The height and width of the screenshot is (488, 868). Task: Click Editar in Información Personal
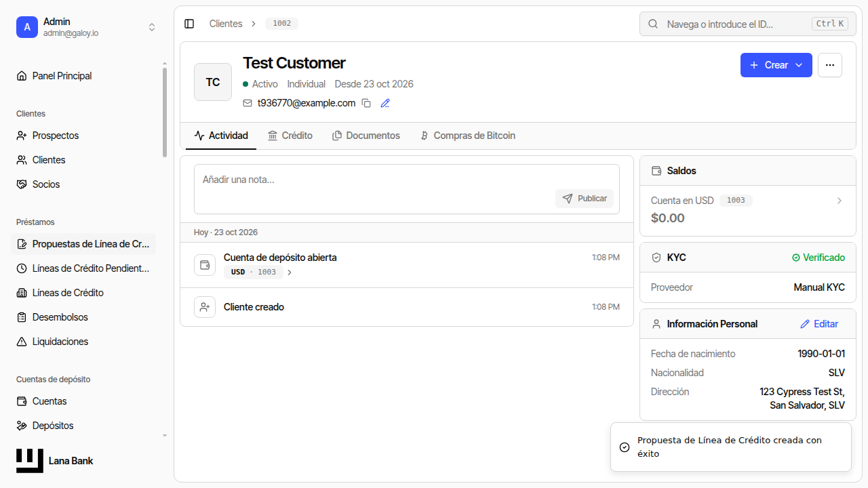coord(819,324)
